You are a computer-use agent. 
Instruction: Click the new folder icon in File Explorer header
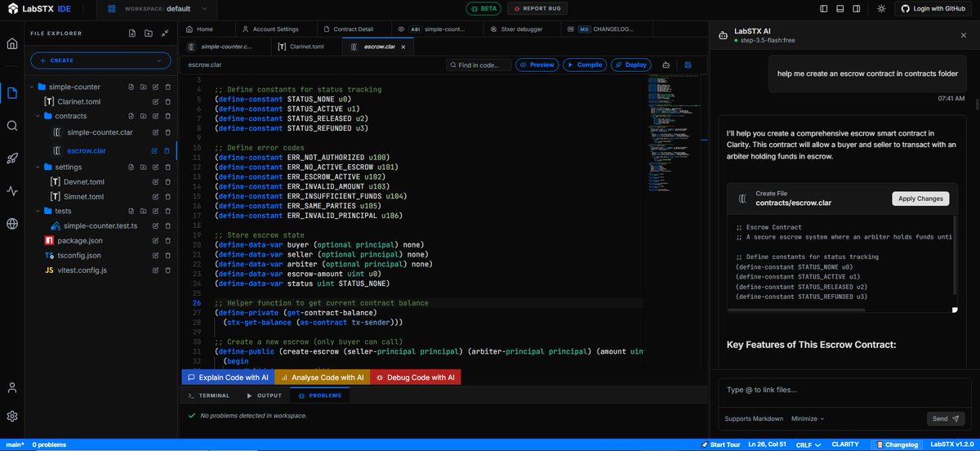click(x=148, y=33)
